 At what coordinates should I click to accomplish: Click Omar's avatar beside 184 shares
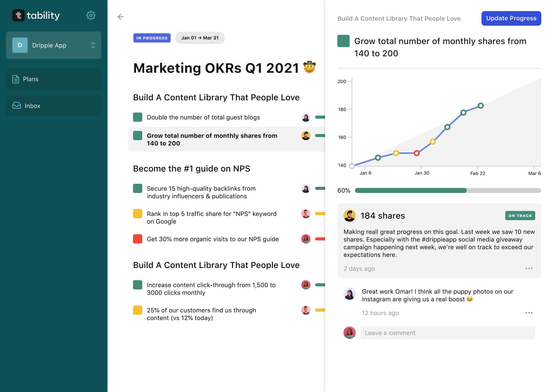349,216
